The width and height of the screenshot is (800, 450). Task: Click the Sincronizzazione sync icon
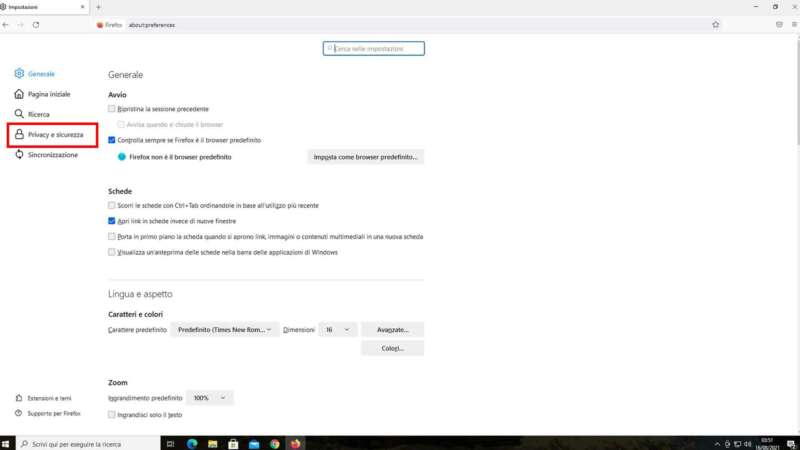19,154
